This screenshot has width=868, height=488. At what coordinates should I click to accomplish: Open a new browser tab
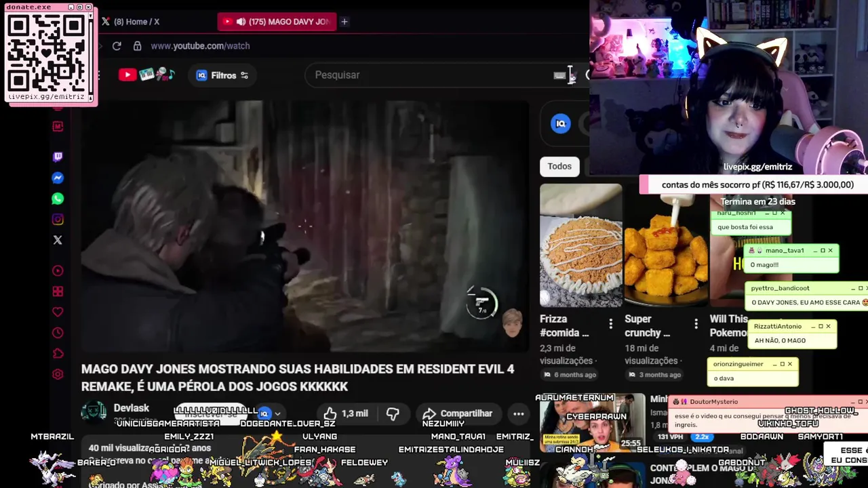click(344, 22)
